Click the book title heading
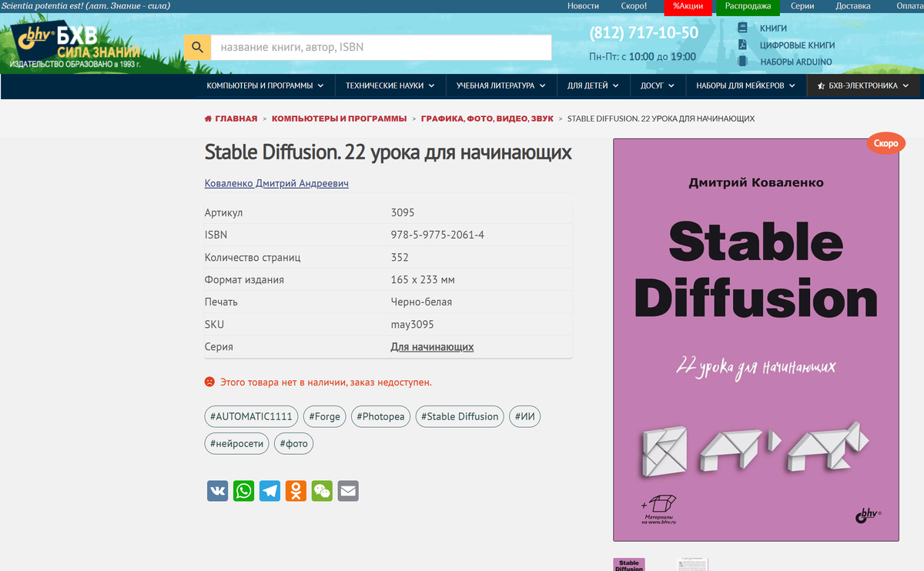924x571 pixels. pyautogui.click(x=388, y=152)
